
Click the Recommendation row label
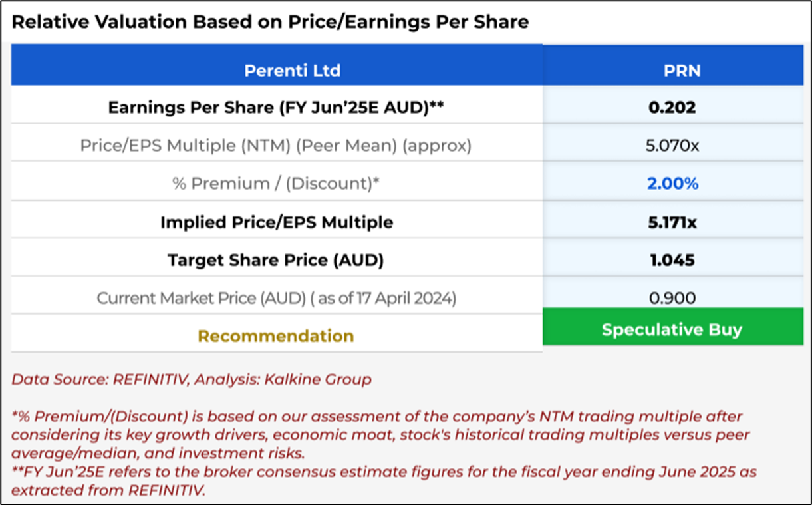click(x=276, y=336)
